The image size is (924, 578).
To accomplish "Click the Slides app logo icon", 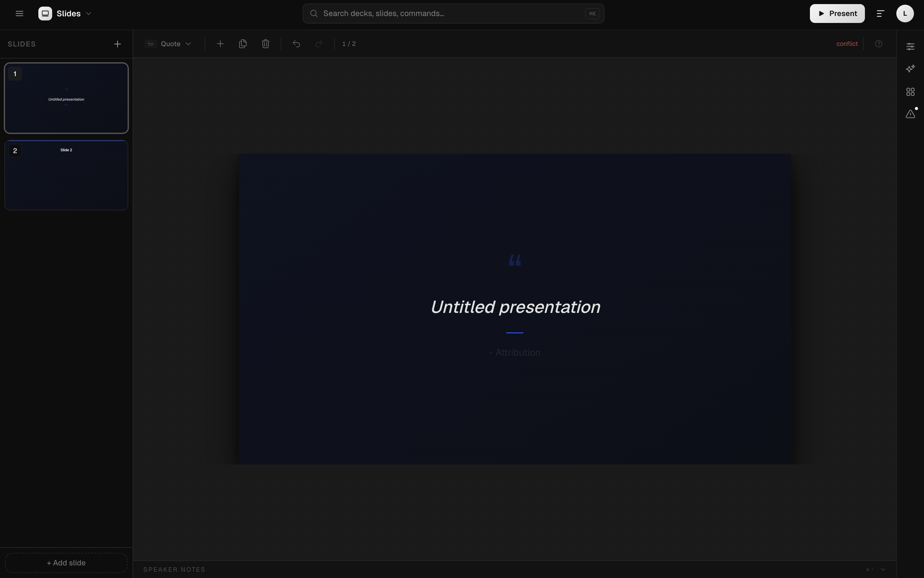I will 45,14.
